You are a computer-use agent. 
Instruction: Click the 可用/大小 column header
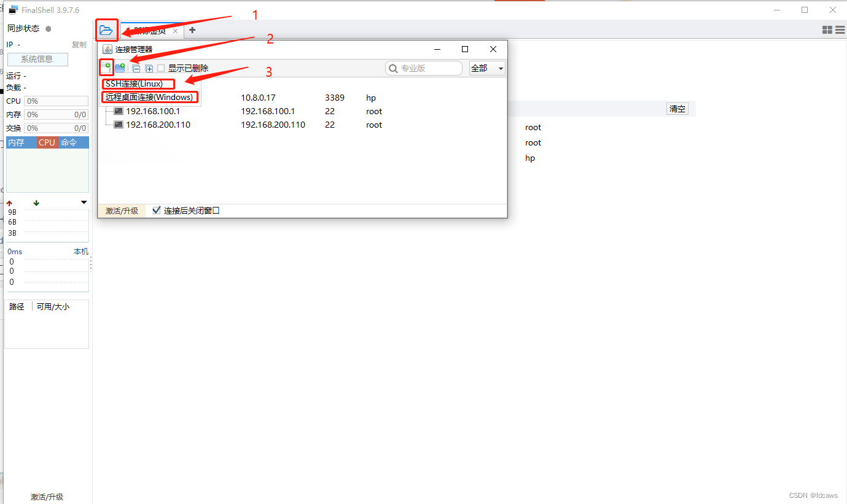click(53, 306)
